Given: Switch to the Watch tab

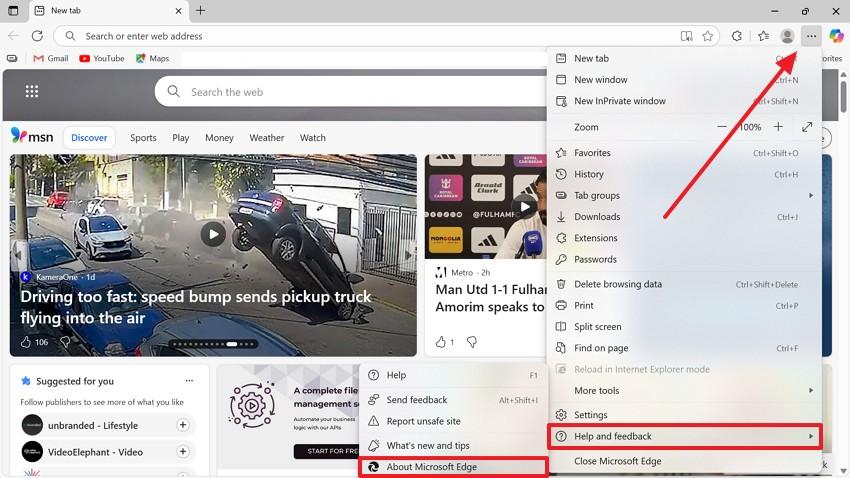Looking at the screenshot, I should coord(313,138).
